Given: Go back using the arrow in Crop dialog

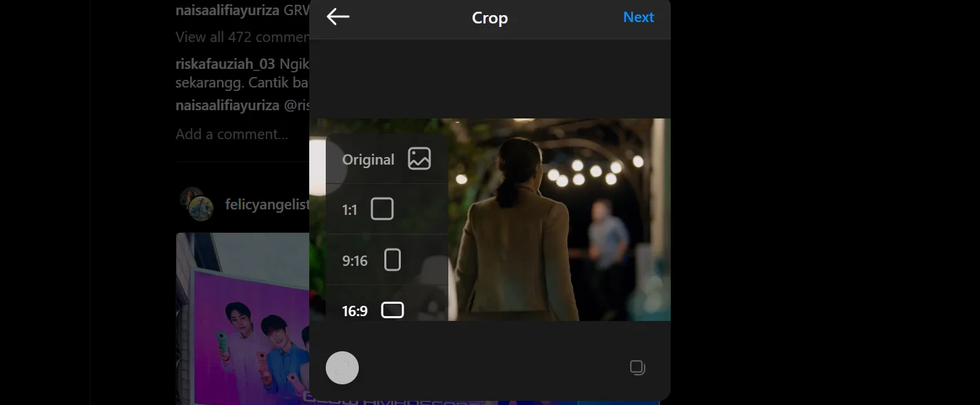Looking at the screenshot, I should 338,17.
